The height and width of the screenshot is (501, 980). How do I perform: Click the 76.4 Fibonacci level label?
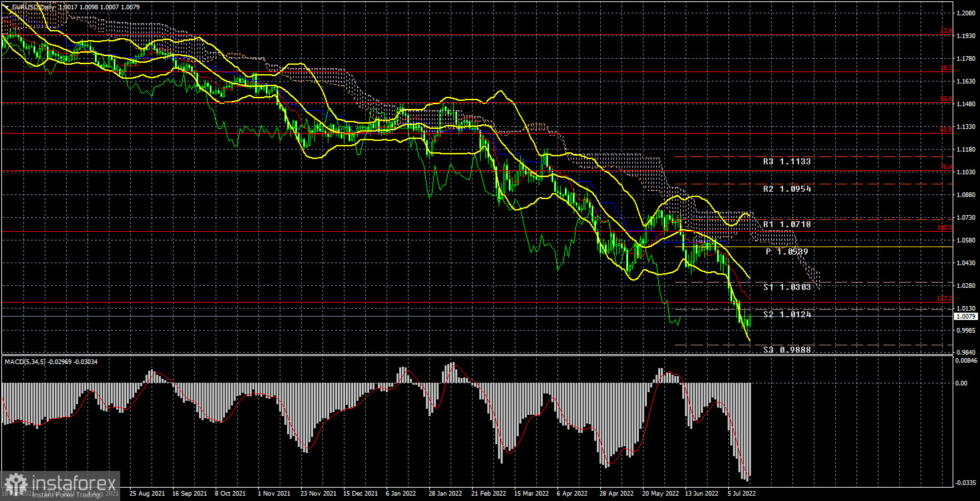[x=945, y=167]
